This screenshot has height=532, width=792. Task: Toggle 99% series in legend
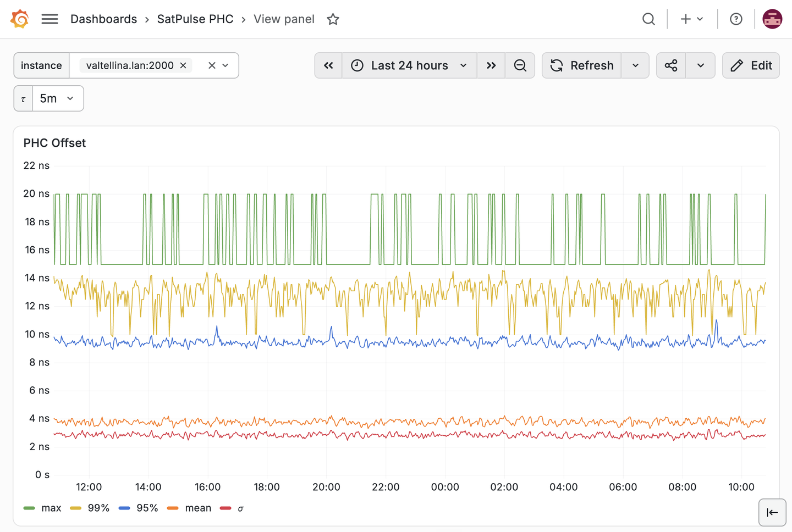click(x=90, y=508)
